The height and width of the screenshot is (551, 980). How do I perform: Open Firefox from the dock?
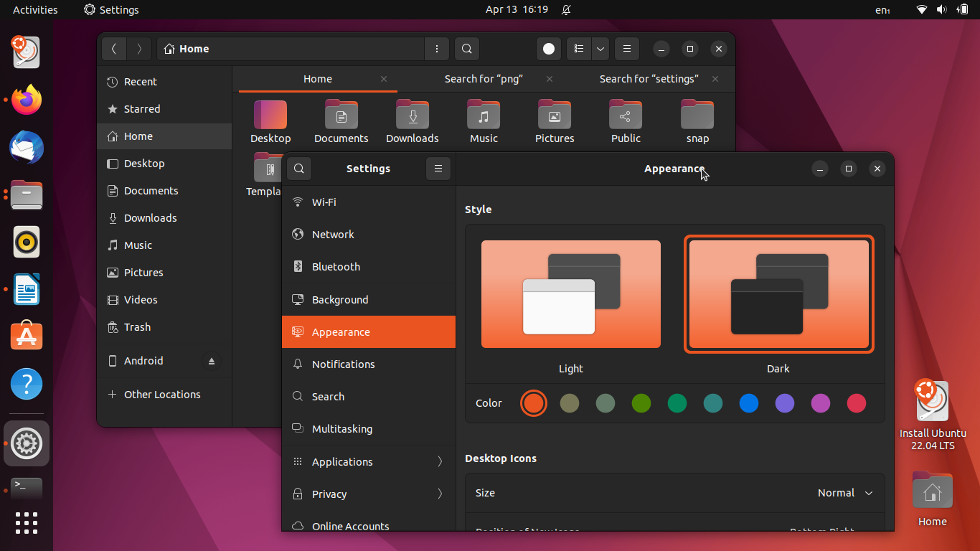pyautogui.click(x=27, y=100)
